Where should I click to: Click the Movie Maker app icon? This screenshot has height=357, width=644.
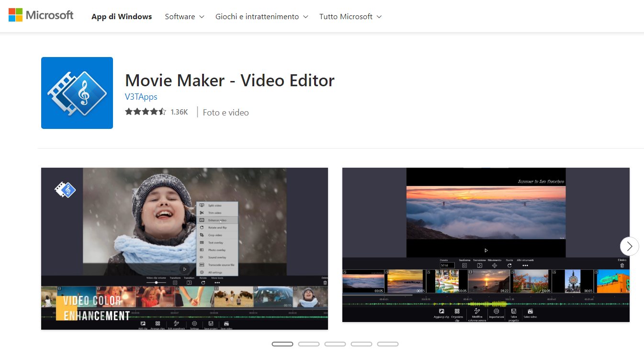tap(77, 93)
